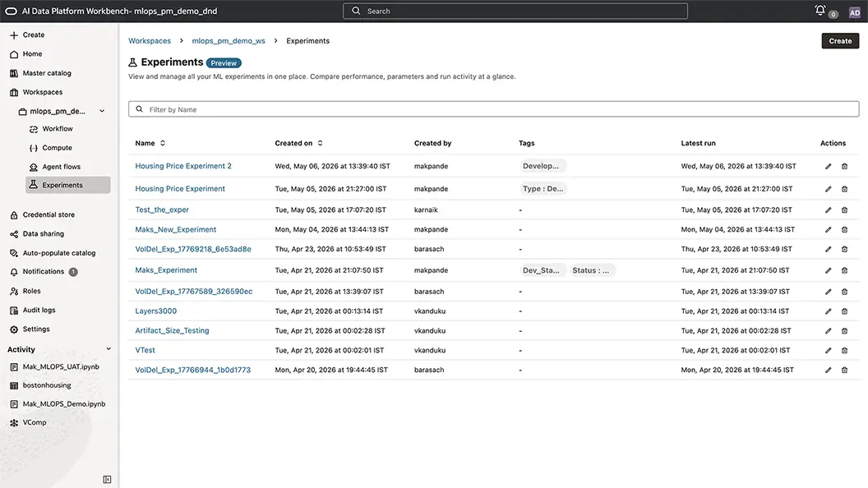This screenshot has width=868, height=488.
Task: Edit the Layers3000 experiment
Action: pos(829,311)
